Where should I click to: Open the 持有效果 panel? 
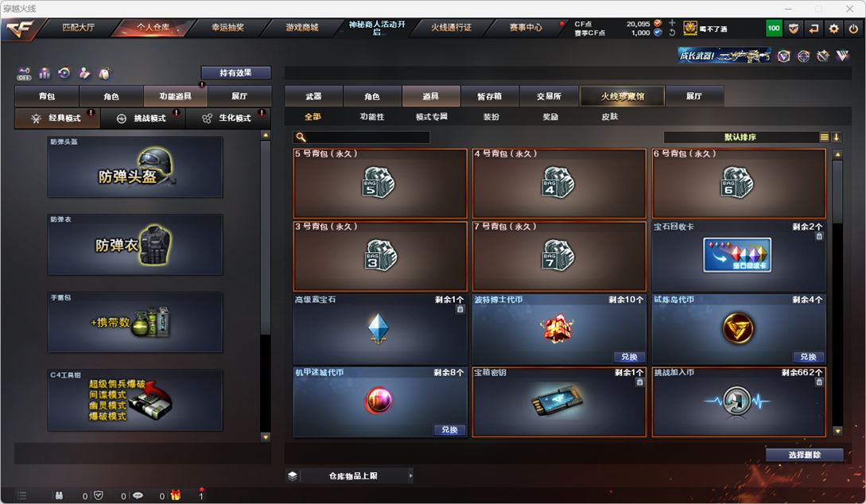coord(236,72)
